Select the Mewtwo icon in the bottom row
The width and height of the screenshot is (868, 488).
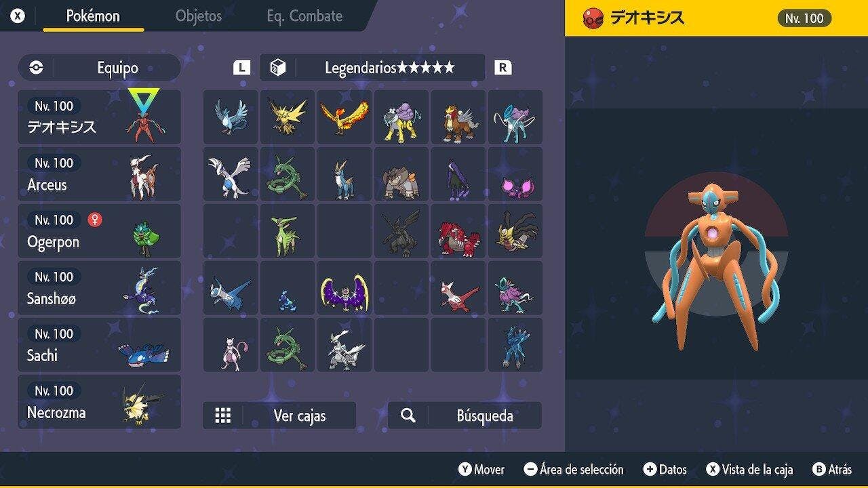[231, 344]
